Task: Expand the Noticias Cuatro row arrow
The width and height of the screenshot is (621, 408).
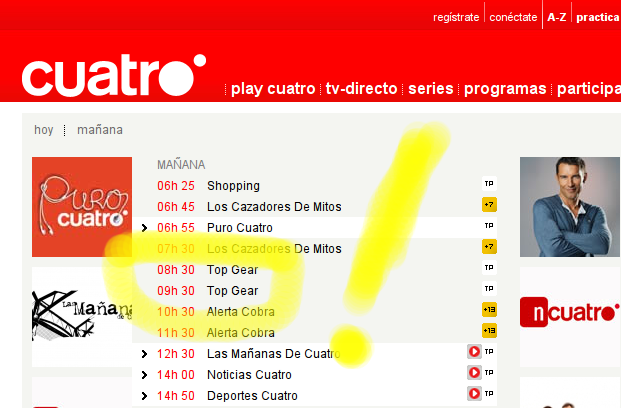Action: pyautogui.click(x=144, y=374)
